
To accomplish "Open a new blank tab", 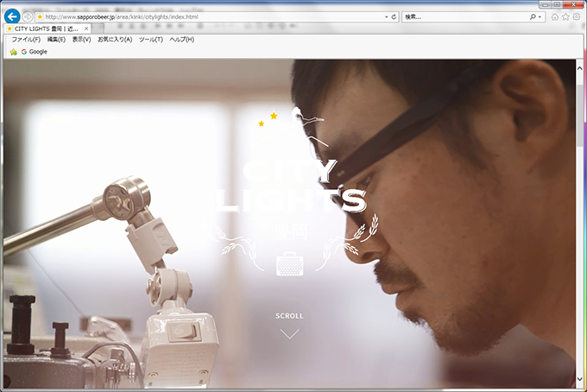I will coord(98,28).
